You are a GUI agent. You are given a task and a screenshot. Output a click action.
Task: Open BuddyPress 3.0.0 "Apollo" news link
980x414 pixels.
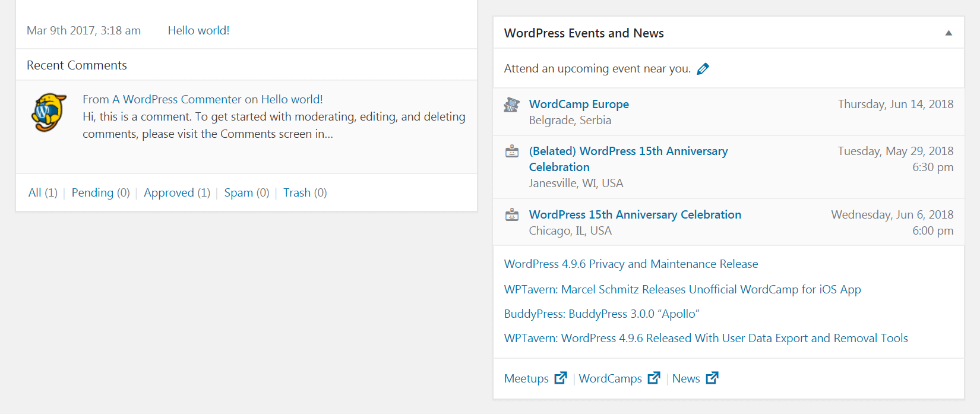coord(602,314)
